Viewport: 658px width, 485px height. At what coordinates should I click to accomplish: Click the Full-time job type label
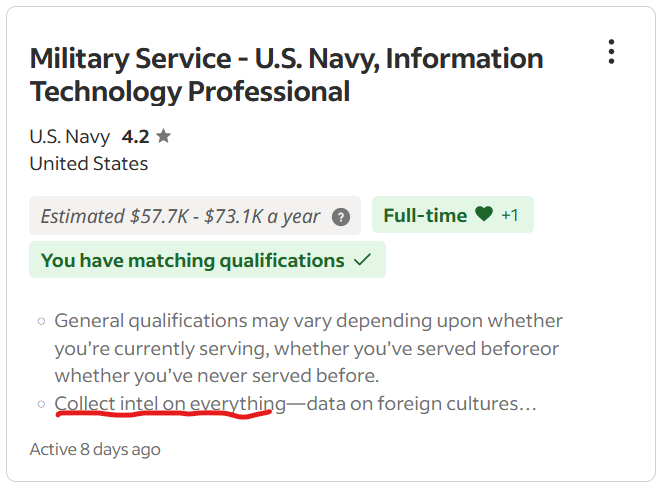tap(425, 215)
